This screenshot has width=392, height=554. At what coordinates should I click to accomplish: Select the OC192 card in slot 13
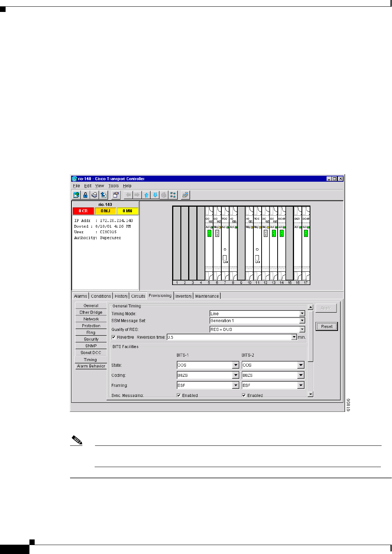[x=274, y=243]
